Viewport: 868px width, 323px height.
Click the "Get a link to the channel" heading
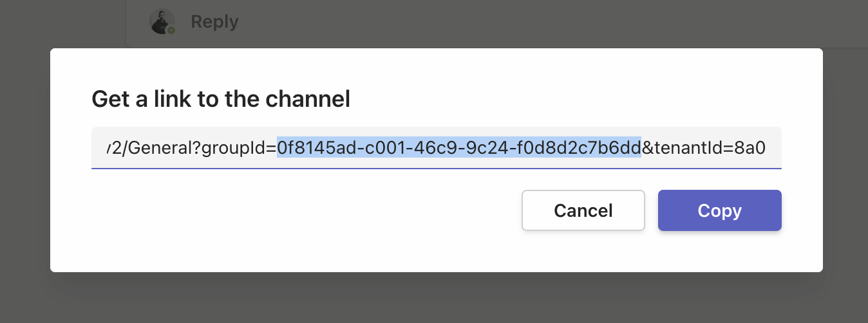pyautogui.click(x=221, y=99)
